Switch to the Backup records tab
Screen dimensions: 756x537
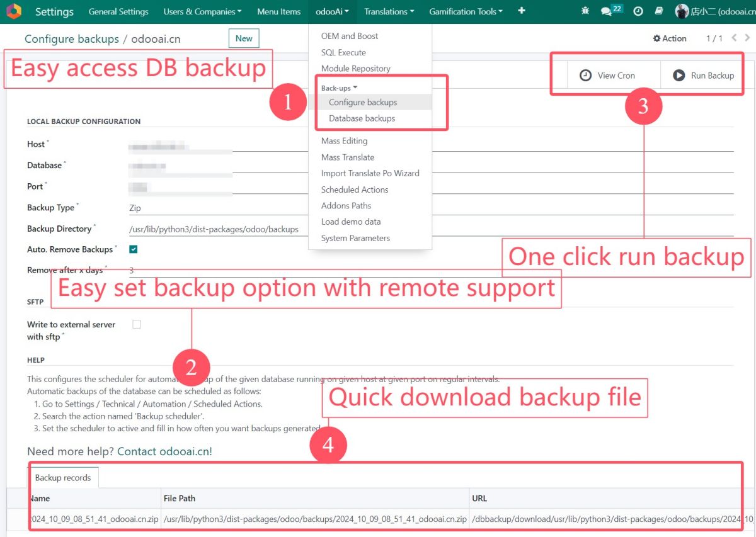tap(63, 478)
